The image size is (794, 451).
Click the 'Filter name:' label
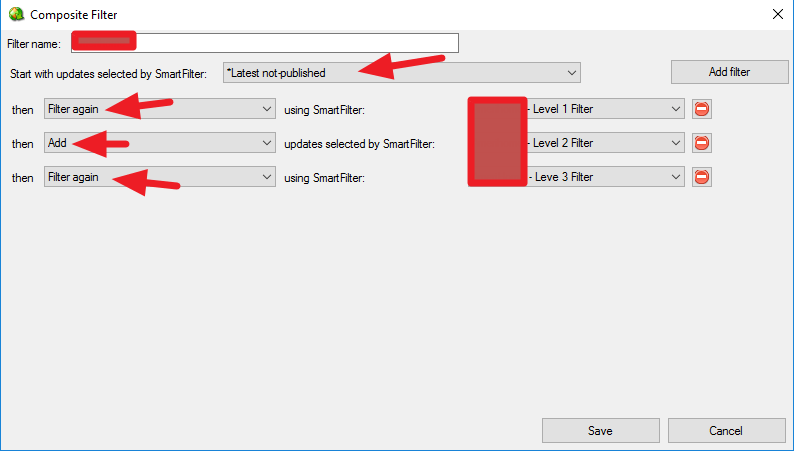(34, 44)
